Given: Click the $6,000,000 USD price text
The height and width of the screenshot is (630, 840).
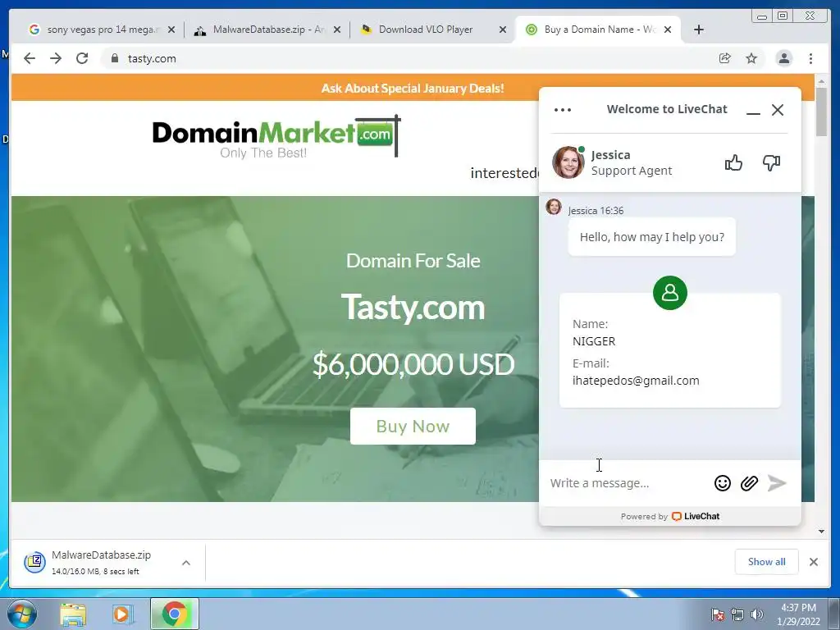Looking at the screenshot, I should [413, 363].
